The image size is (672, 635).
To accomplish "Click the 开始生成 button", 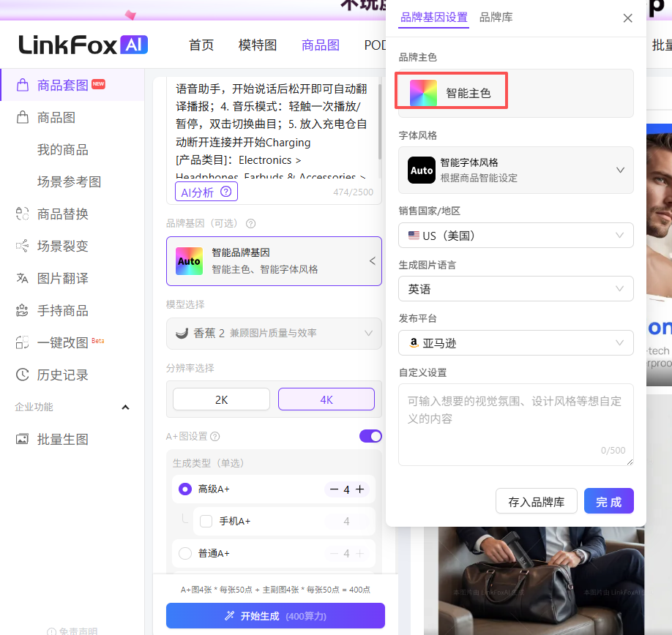I will [x=275, y=616].
